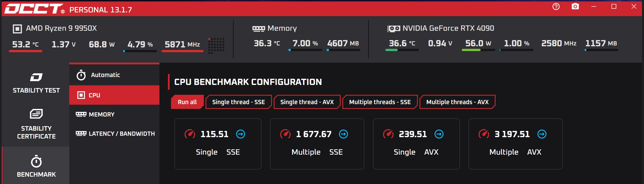
Task: Click the memory temperature 36.3 °C
Action: [267, 43]
